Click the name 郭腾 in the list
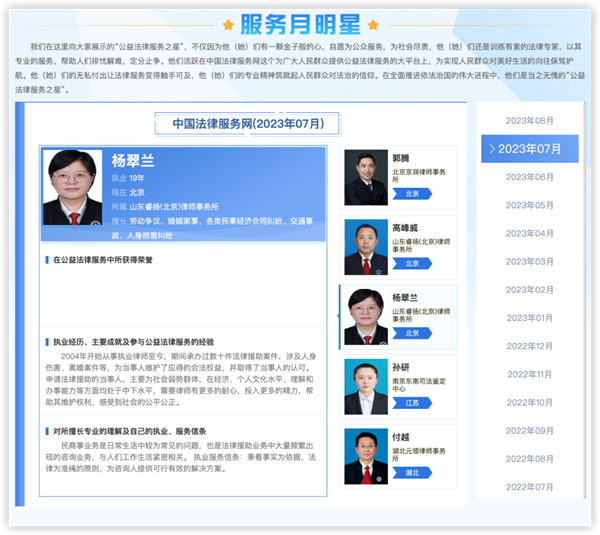Viewport: 600px width, 535px height. click(x=401, y=158)
